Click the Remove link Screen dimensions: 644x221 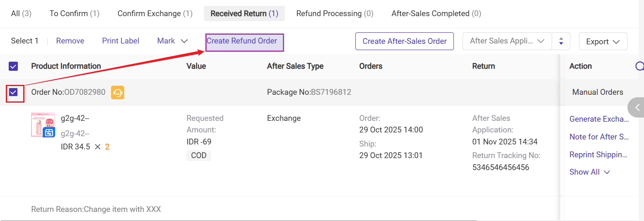point(70,41)
